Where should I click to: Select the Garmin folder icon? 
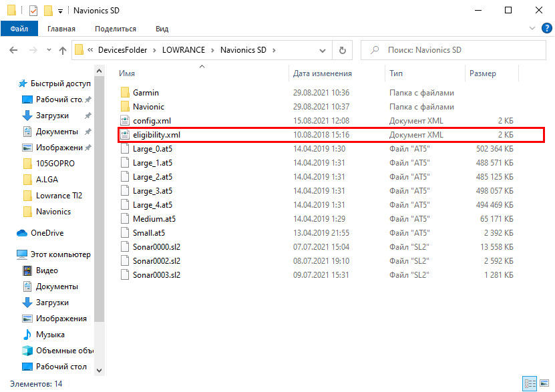click(x=125, y=93)
